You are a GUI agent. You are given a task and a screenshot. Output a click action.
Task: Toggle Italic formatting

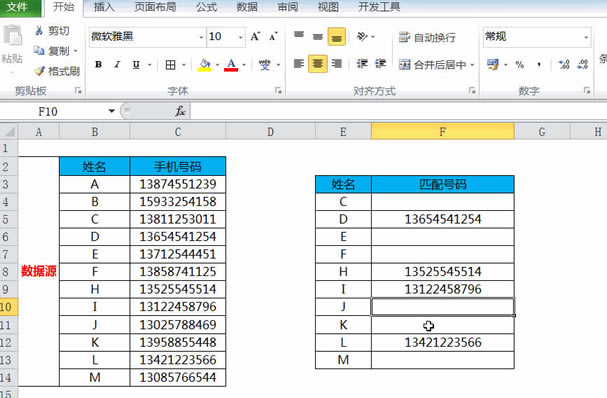click(117, 65)
